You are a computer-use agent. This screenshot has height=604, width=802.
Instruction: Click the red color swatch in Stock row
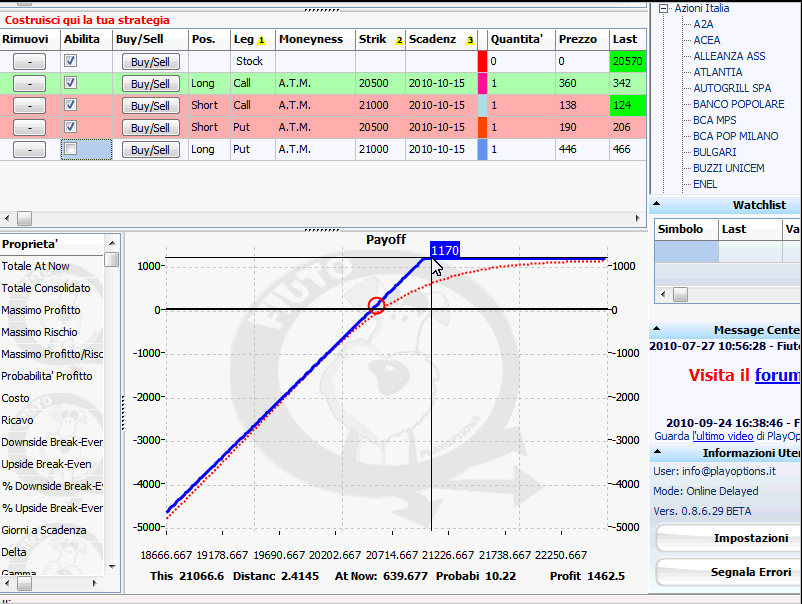[482, 61]
